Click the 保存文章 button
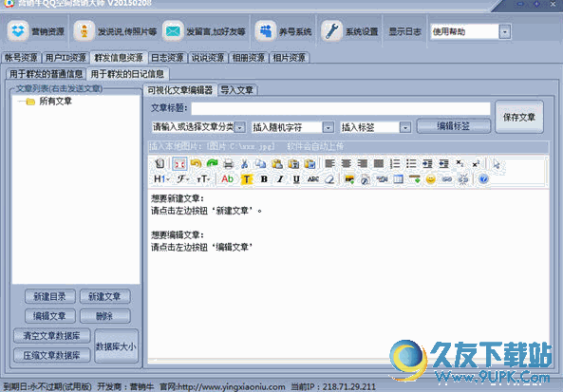Image resolution: width=563 pixels, height=392 pixels. pyautogui.click(x=519, y=117)
